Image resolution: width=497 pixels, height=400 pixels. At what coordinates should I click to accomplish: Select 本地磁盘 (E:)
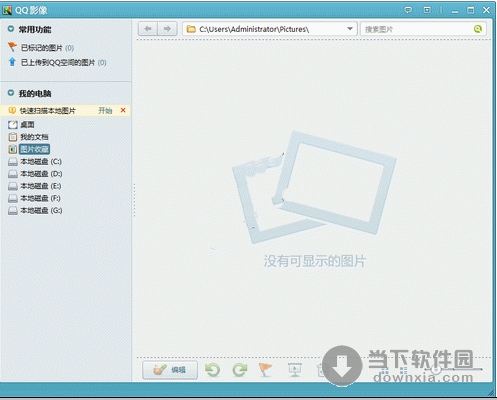pyautogui.click(x=41, y=186)
